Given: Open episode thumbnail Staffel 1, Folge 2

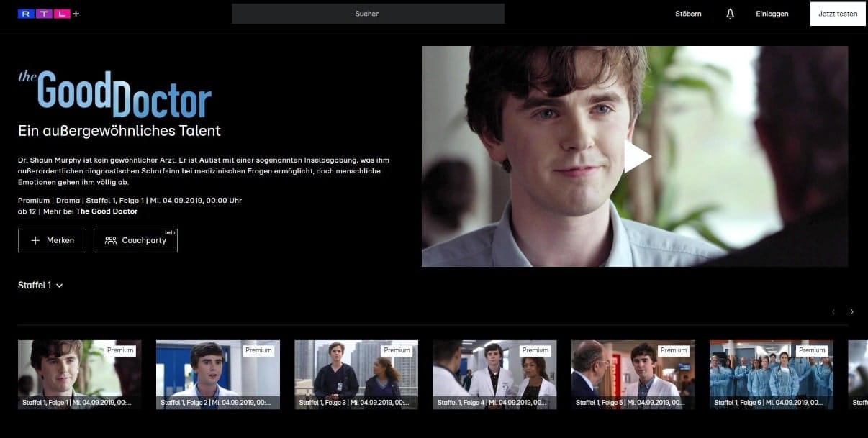Looking at the screenshot, I should [218, 375].
